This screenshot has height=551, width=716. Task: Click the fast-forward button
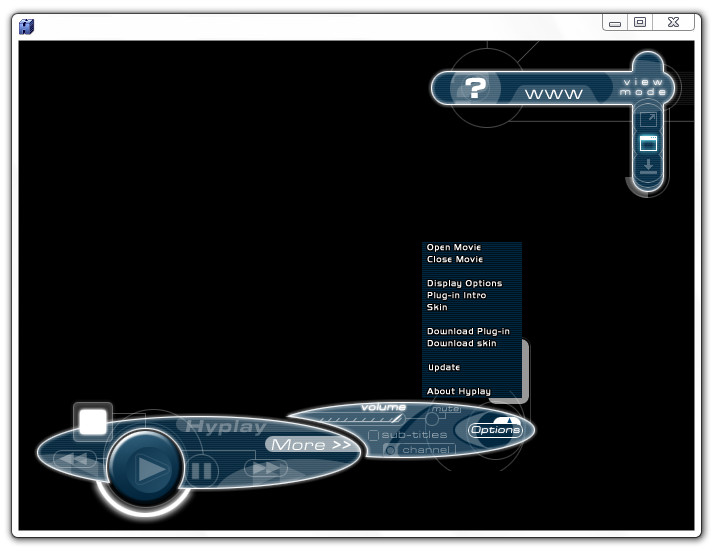(x=266, y=468)
